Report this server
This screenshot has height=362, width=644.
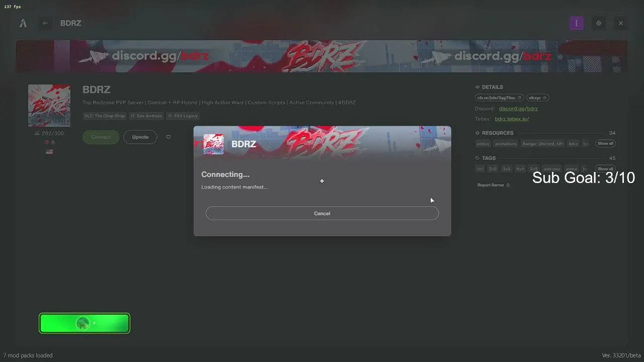tap(494, 185)
